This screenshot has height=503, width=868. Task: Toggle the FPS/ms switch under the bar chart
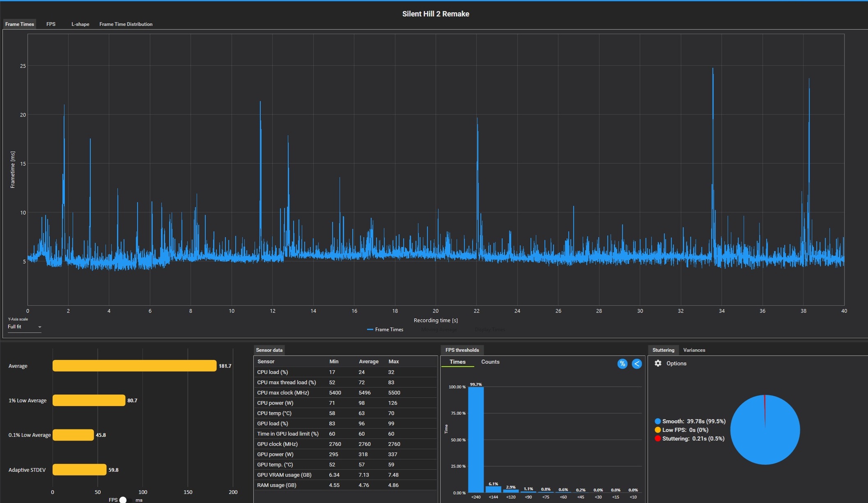point(125,500)
